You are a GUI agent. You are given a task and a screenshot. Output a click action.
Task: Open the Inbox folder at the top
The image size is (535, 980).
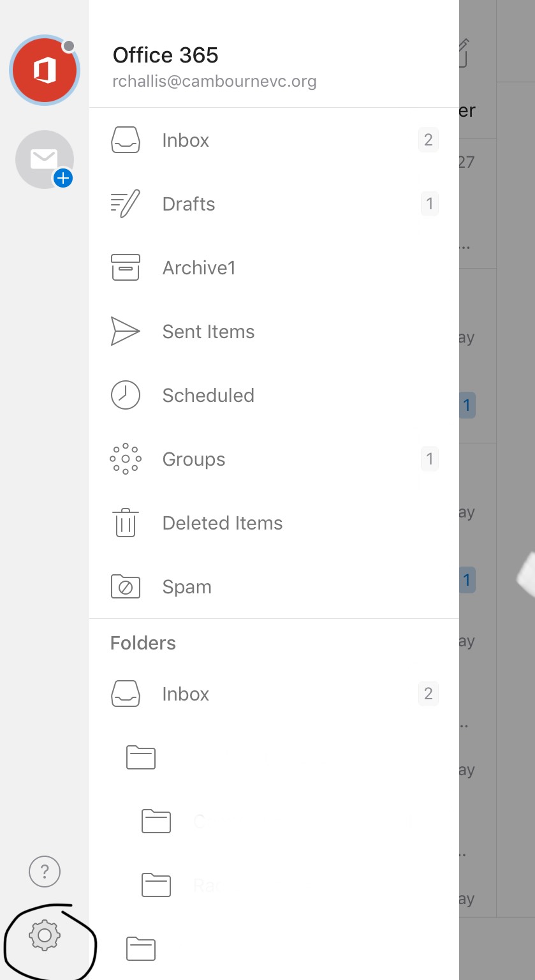[274, 140]
